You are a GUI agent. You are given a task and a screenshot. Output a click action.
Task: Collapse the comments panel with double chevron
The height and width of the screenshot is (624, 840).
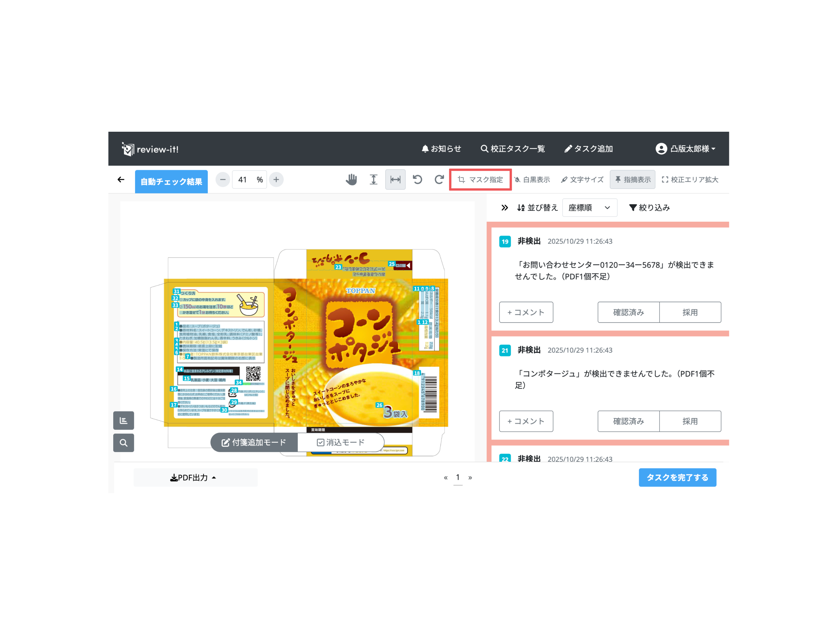(x=505, y=208)
